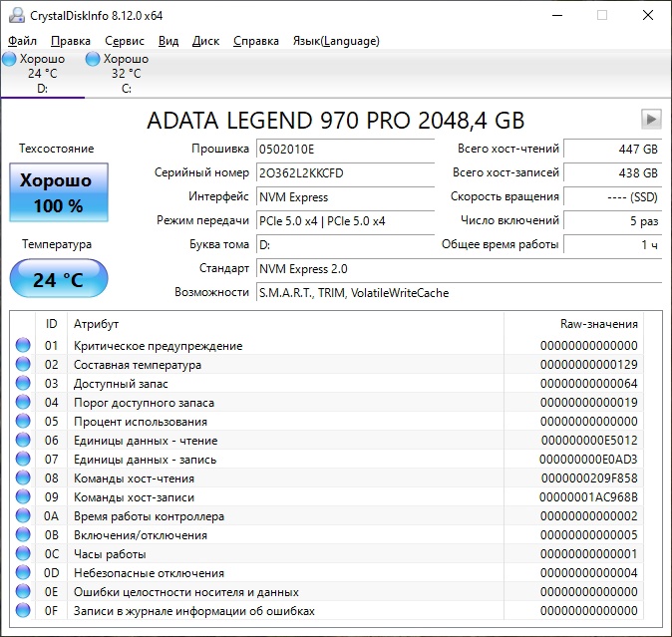This screenshot has width=672, height=637.
Task: Select row Составная температура
Action: pos(327,364)
